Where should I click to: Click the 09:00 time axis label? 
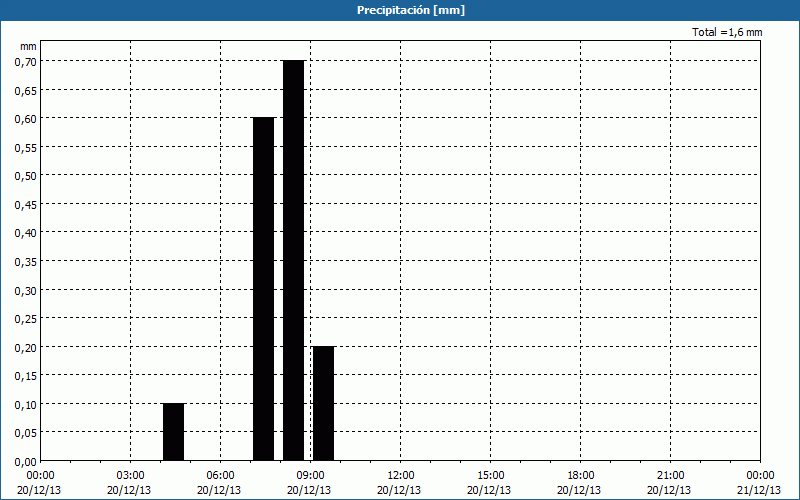pyautogui.click(x=310, y=476)
